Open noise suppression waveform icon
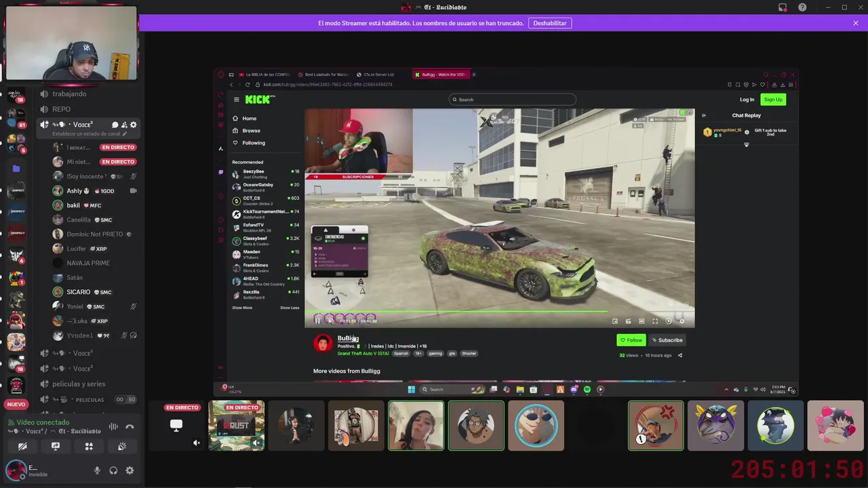The height and width of the screenshot is (488, 868). [113, 426]
